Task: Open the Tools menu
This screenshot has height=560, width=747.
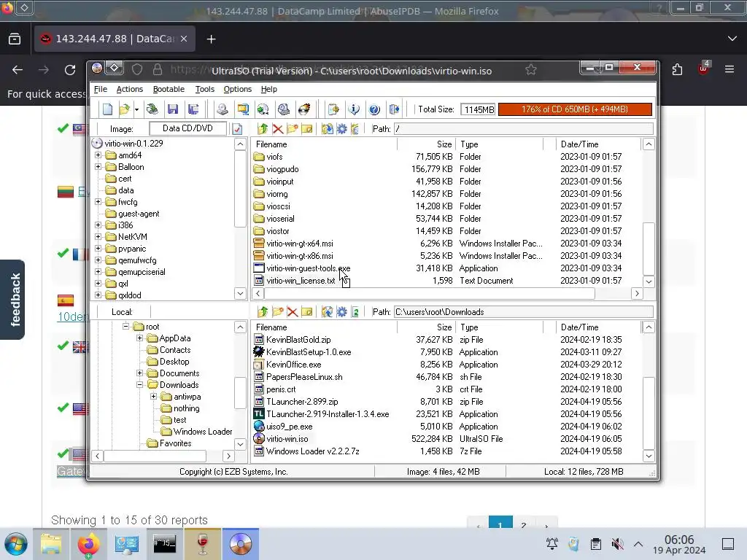Action: tap(205, 89)
